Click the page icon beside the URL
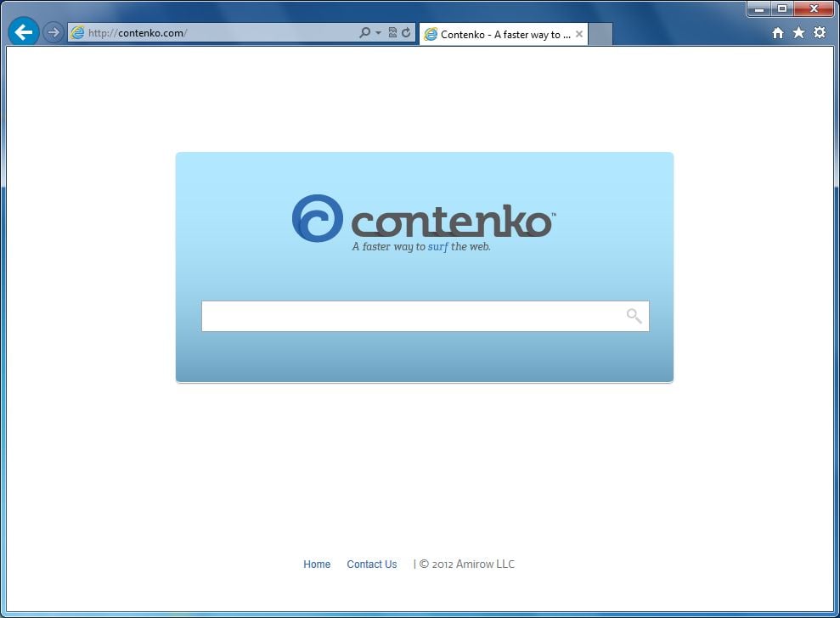 [77, 32]
